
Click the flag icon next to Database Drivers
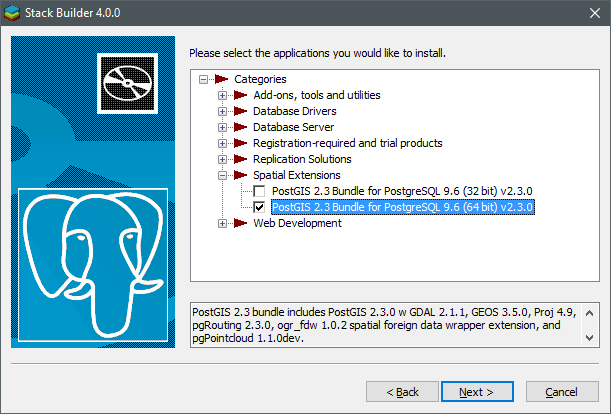(x=240, y=111)
